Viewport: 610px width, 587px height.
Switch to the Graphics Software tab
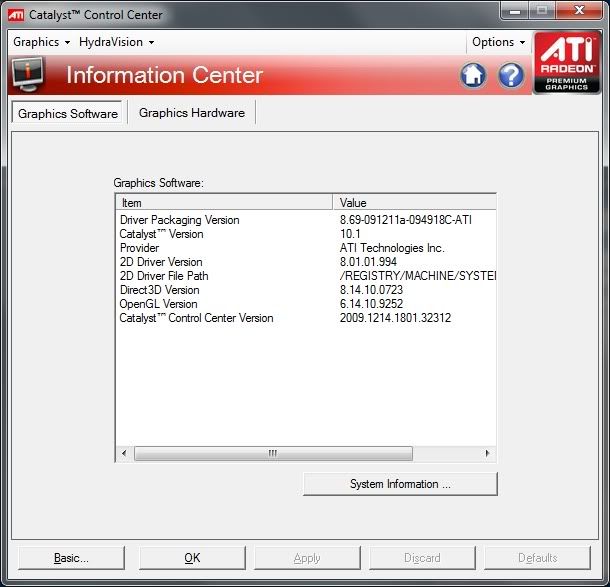(x=68, y=113)
